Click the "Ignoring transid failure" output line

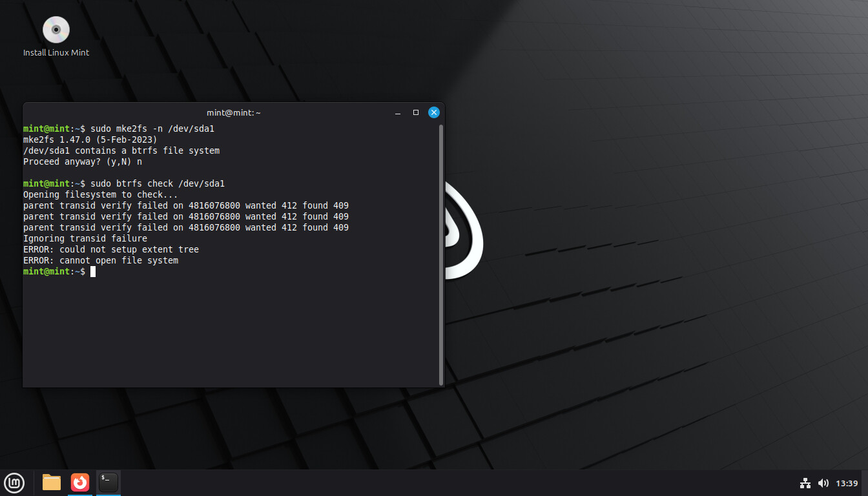click(x=85, y=238)
